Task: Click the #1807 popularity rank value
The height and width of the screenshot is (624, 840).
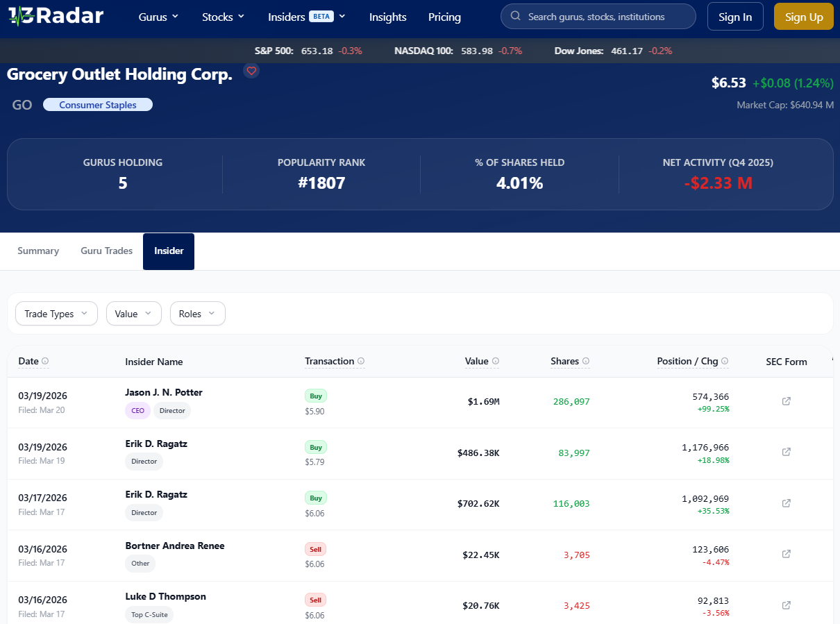Action: tap(321, 183)
